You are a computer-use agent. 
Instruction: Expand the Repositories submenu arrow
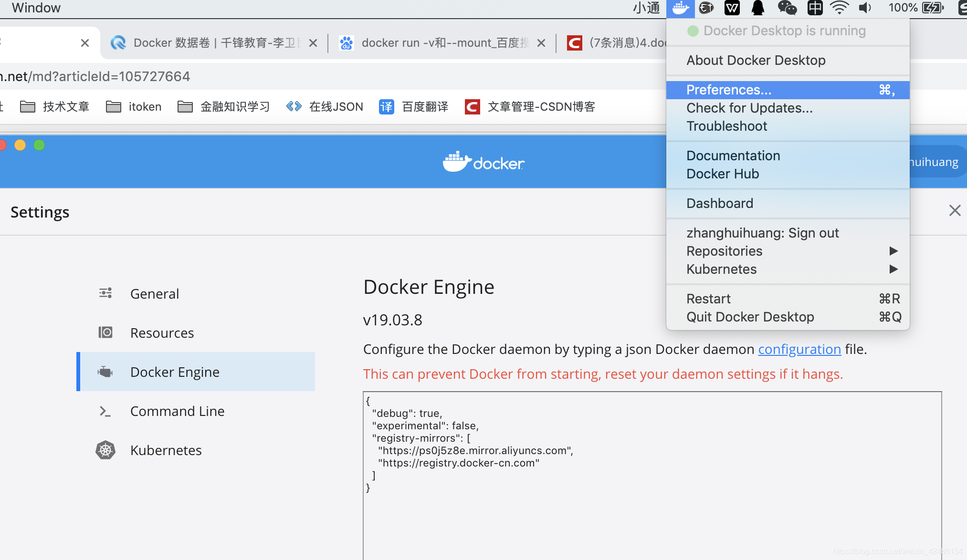tap(893, 251)
